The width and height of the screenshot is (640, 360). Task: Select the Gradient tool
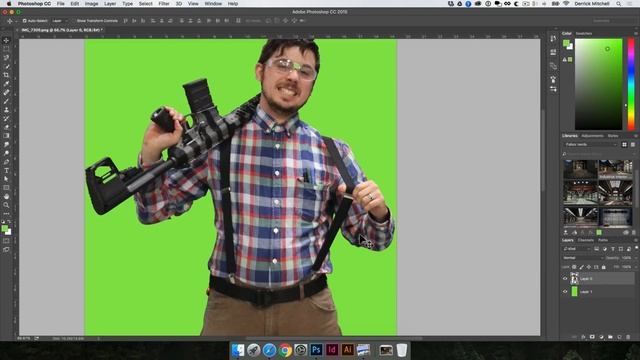click(6, 136)
